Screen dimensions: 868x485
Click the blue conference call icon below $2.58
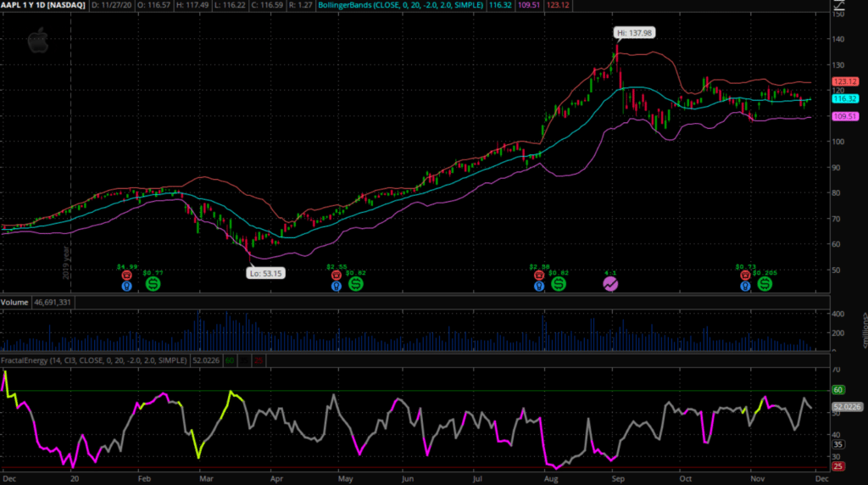click(x=539, y=287)
